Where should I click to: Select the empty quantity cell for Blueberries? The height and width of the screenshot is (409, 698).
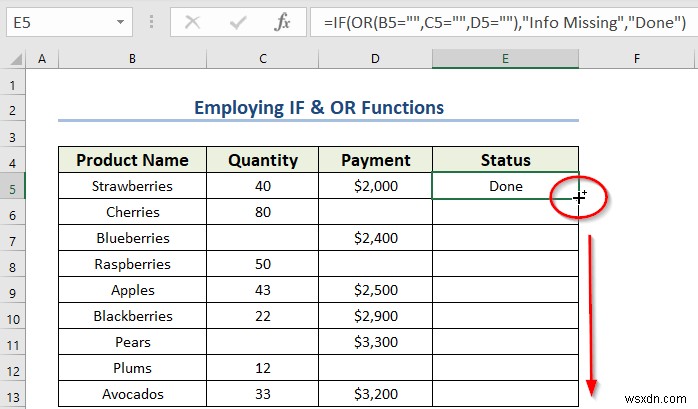263,238
